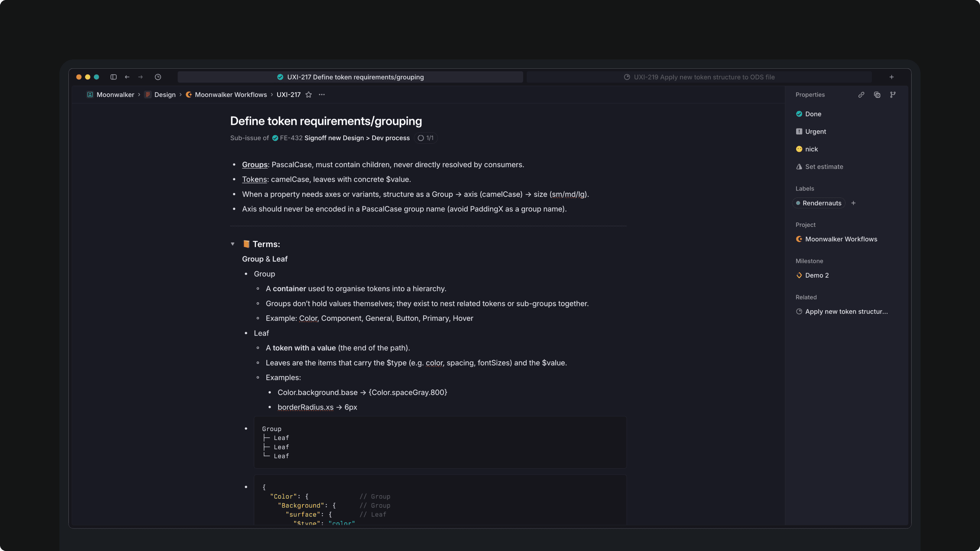Open the three-dot more options menu
Image resolution: width=980 pixels, height=551 pixels.
pyautogui.click(x=322, y=95)
